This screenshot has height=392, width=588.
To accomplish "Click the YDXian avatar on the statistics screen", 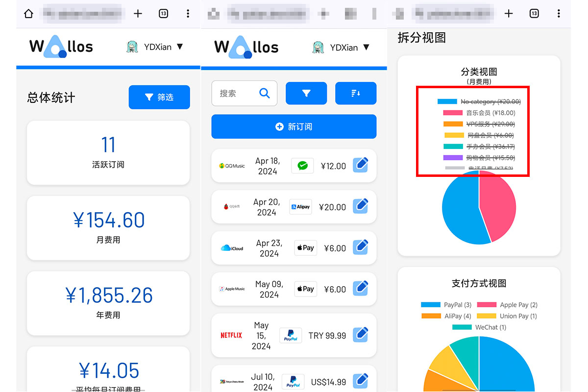I will click(132, 47).
